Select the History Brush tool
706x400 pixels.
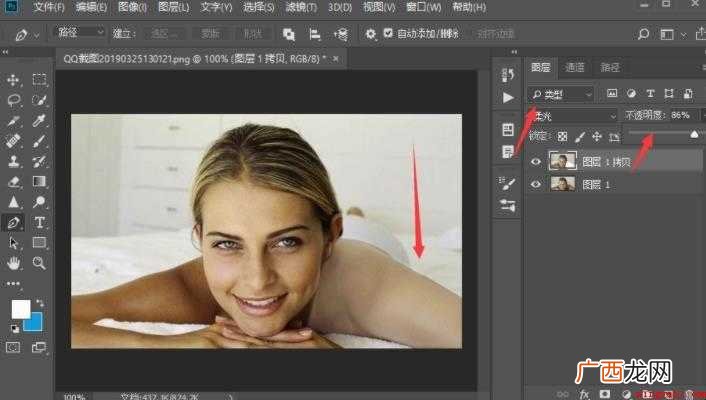pyautogui.click(x=39, y=161)
